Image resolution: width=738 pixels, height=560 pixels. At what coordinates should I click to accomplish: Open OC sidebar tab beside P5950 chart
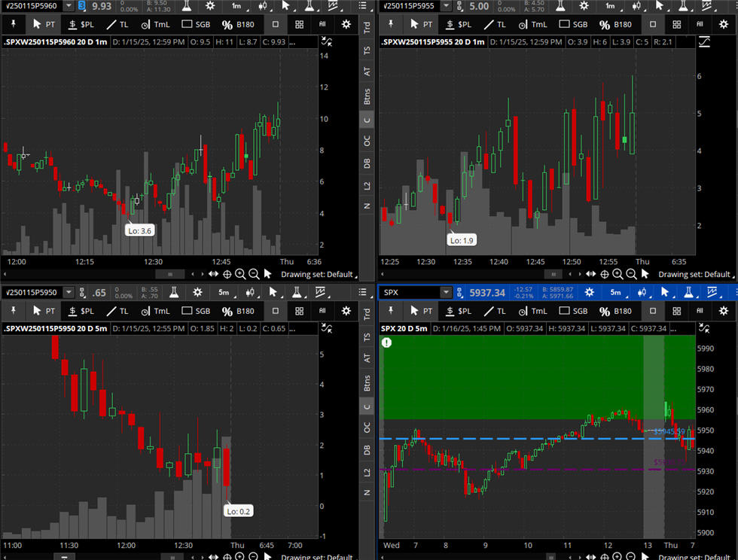tap(367, 428)
